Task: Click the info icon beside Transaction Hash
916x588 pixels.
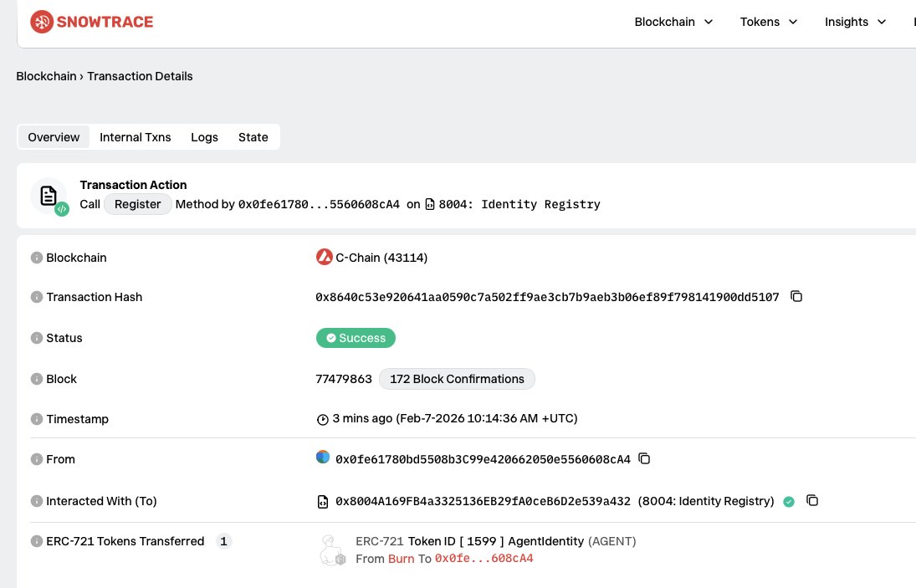Action: [x=37, y=297]
